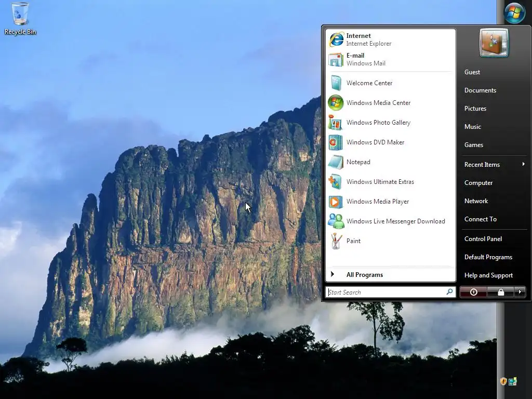Open the Guest user folder

tap(472, 72)
